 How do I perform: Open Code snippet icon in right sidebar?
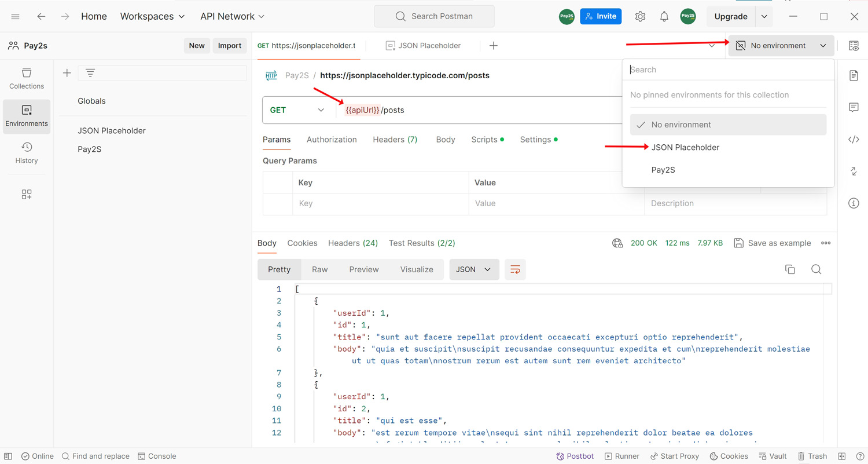(x=854, y=139)
